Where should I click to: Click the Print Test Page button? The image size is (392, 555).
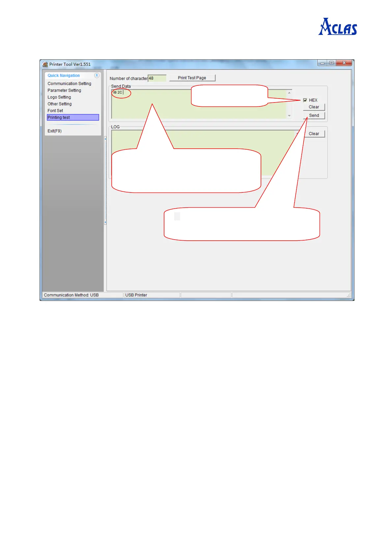click(x=192, y=78)
